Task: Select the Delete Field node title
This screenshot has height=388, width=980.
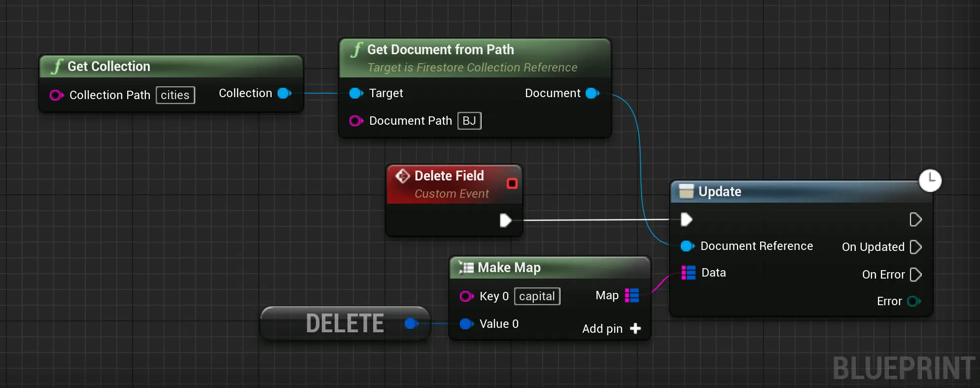Action: click(x=449, y=176)
